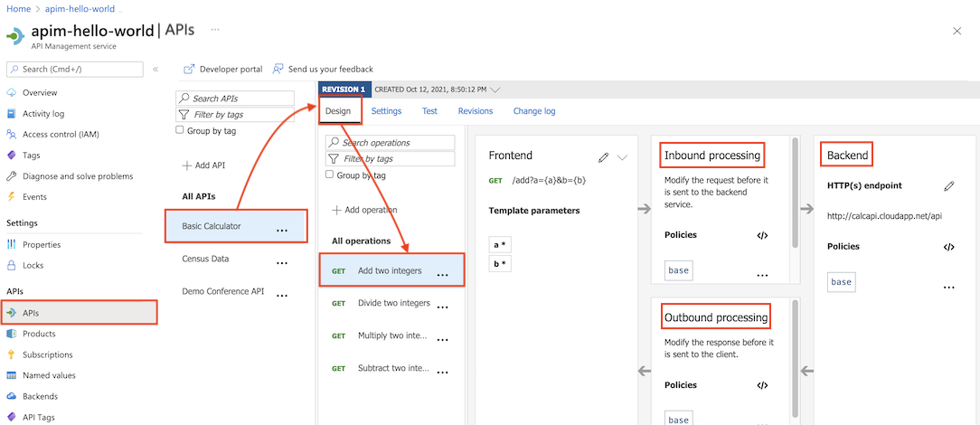Screen dimensions: 980x425
Task: Open more options for Add two integers
Action: tap(442, 274)
